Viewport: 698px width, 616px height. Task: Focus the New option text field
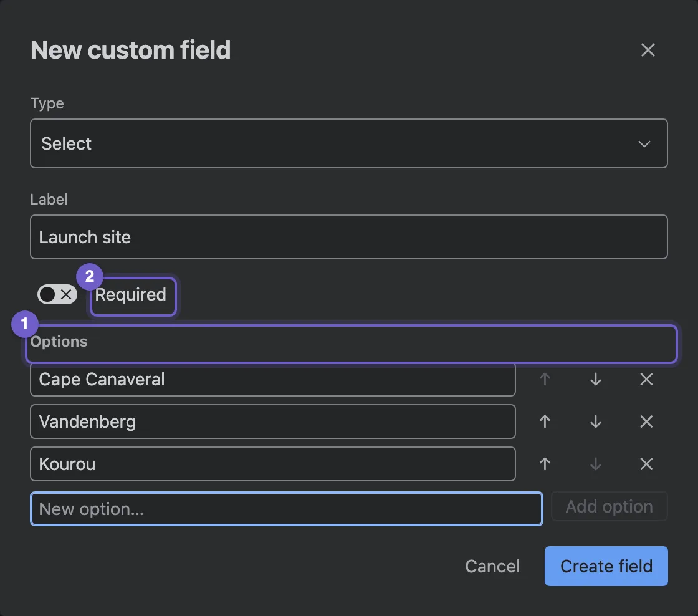pos(286,509)
